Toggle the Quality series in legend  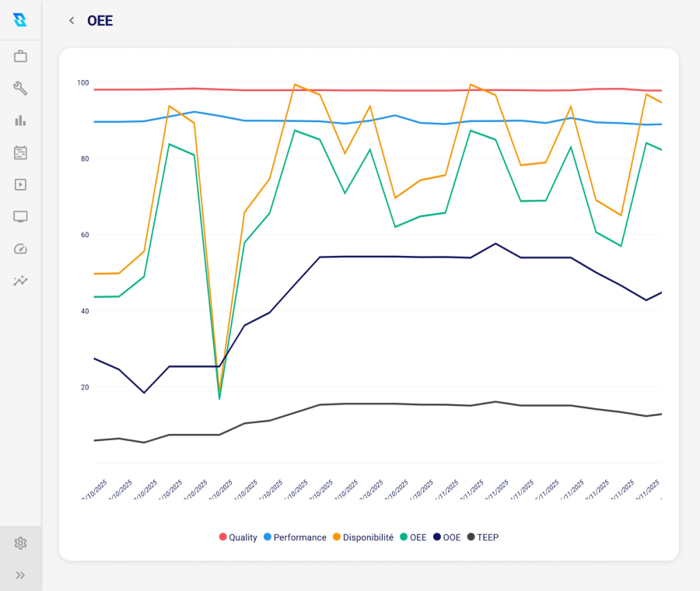tap(238, 537)
